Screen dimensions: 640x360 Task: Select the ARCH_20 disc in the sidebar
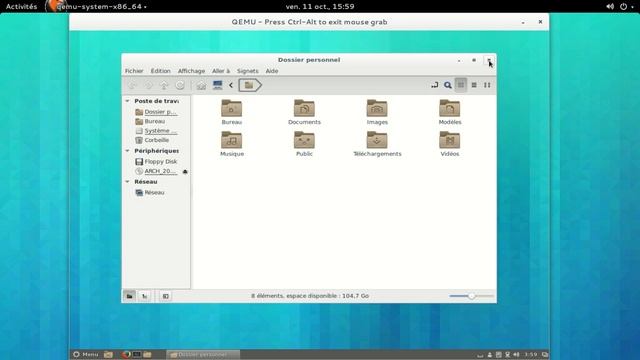tap(156, 171)
